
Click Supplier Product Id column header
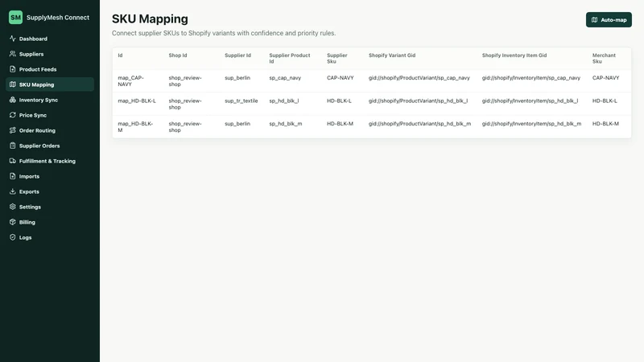(x=290, y=58)
